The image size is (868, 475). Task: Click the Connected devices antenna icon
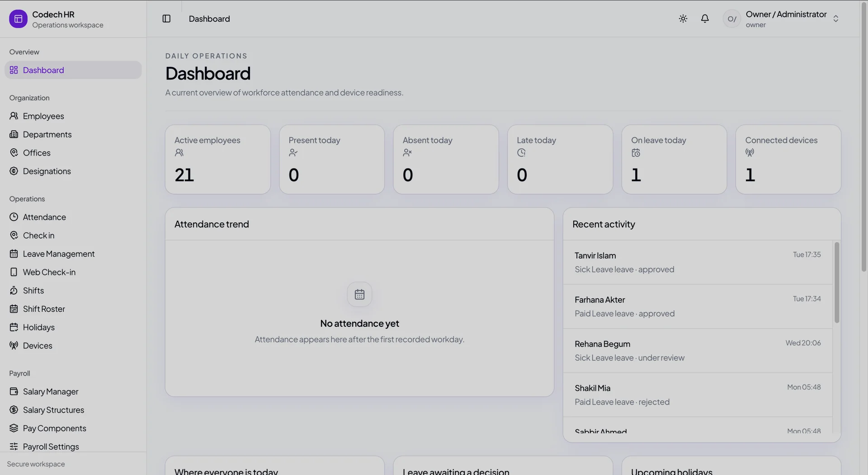750,153
